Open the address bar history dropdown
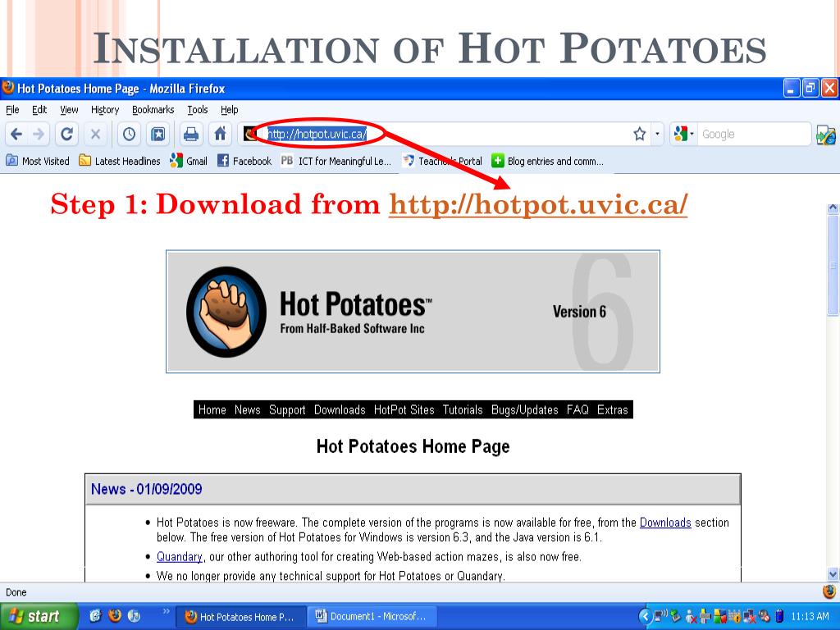 point(657,134)
